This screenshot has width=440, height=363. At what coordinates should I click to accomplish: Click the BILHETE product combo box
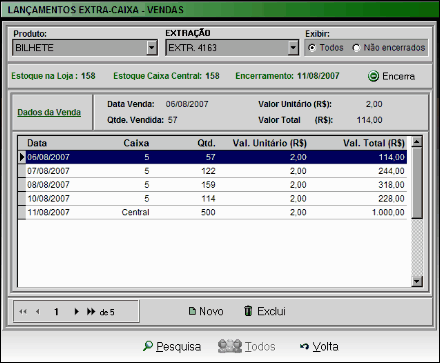pos(85,48)
